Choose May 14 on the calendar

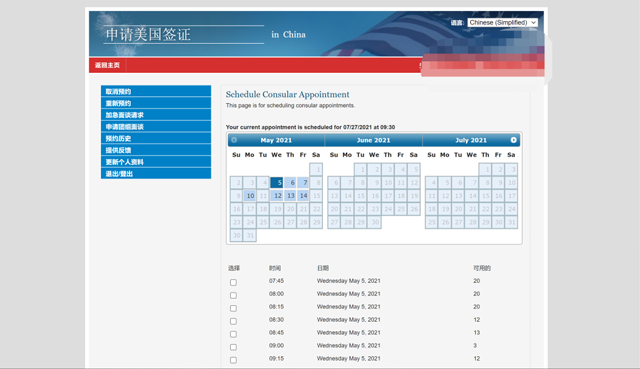pos(303,196)
